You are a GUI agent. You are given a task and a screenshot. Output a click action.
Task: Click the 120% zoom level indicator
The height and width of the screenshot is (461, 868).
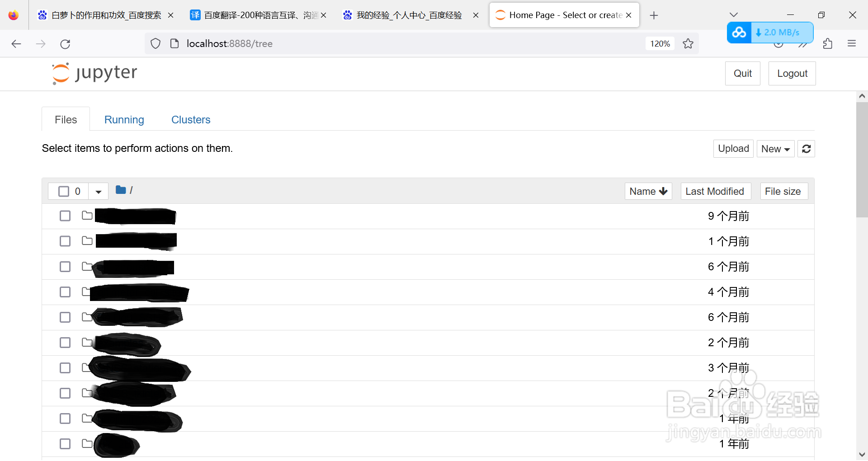(x=660, y=43)
